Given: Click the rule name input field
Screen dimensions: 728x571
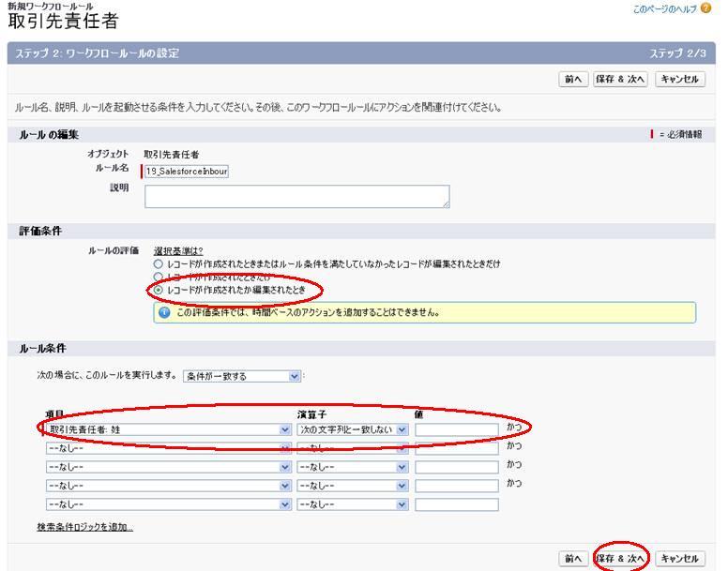Looking at the screenshot, I should pyautogui.click(x=187, y=172).
